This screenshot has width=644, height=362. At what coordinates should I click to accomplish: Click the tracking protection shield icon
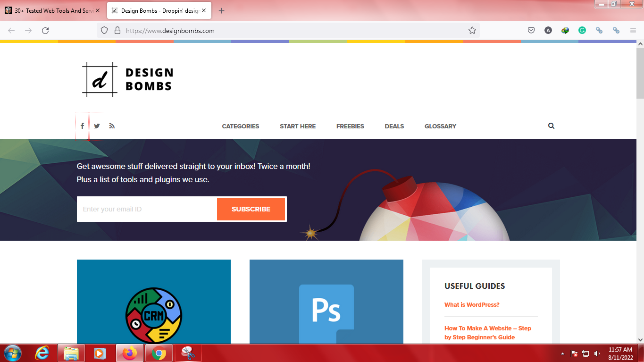pos(105,30)
